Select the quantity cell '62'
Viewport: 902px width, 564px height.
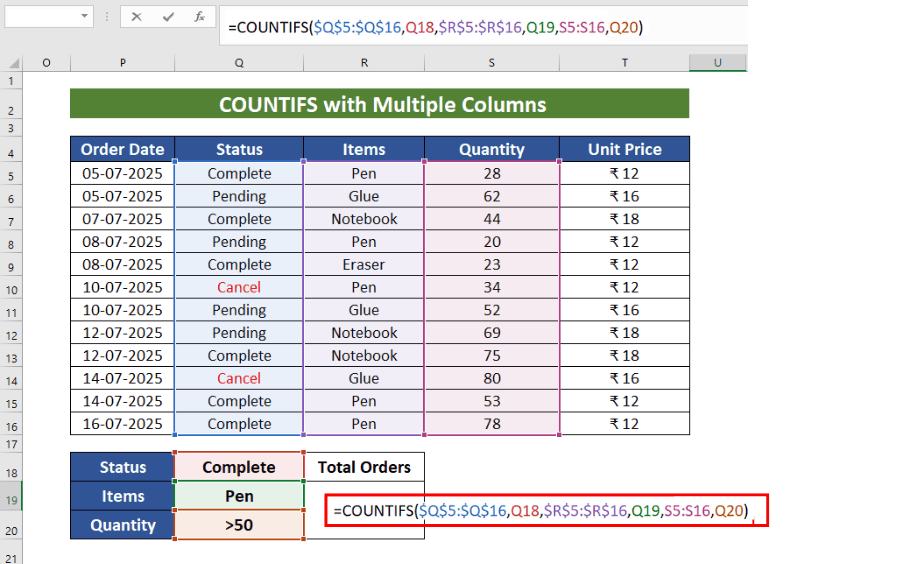(x=491, y=196)
